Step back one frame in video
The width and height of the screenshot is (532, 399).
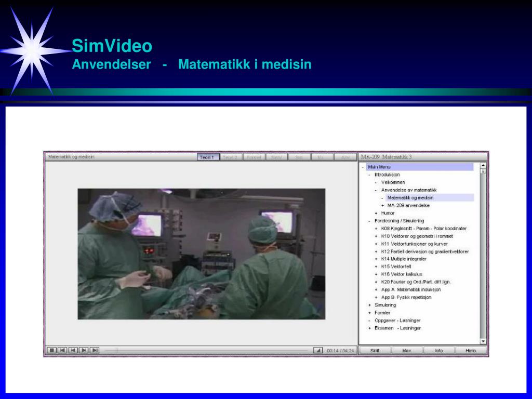coord(73,350)
